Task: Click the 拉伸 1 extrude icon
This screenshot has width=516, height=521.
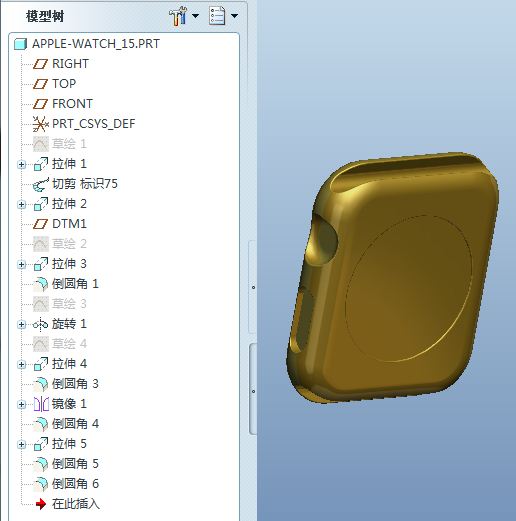Action: [x=41, y=164]
